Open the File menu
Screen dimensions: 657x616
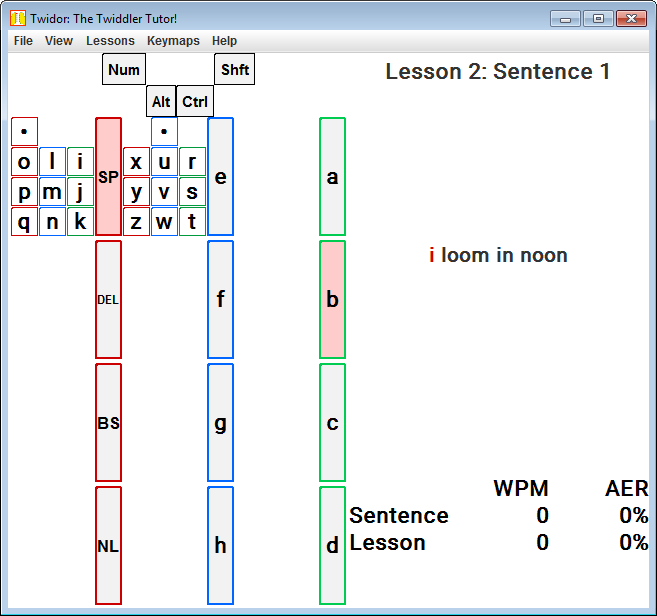click(23, 41)
